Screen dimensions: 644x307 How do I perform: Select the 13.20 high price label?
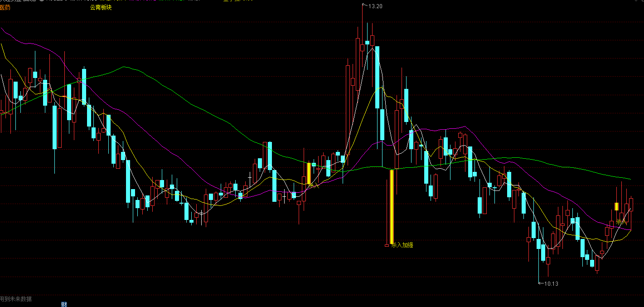pos(376,6)
